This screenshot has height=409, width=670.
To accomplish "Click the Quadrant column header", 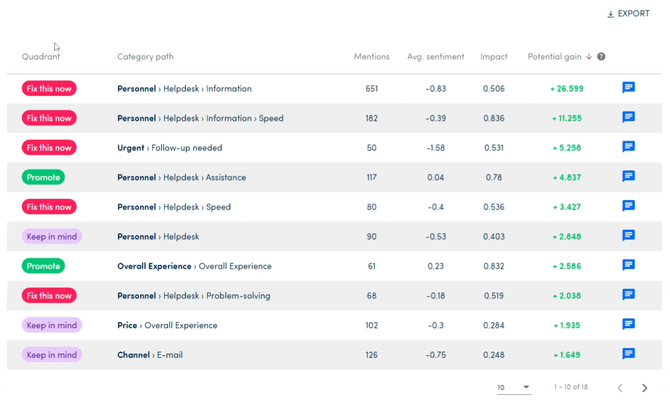I will tap(41, 57).
